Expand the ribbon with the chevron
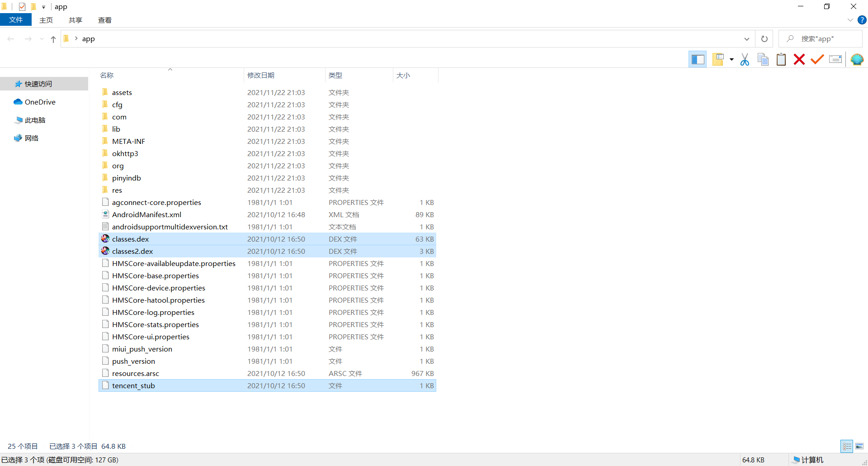Image resolution: width=868 pixels, height=466 pixels. [x=850, y=20]
